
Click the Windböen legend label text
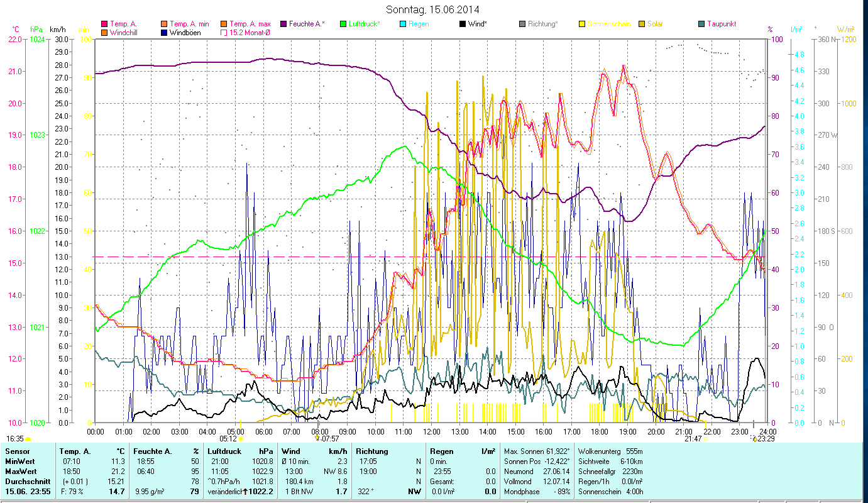click(186, 32)
